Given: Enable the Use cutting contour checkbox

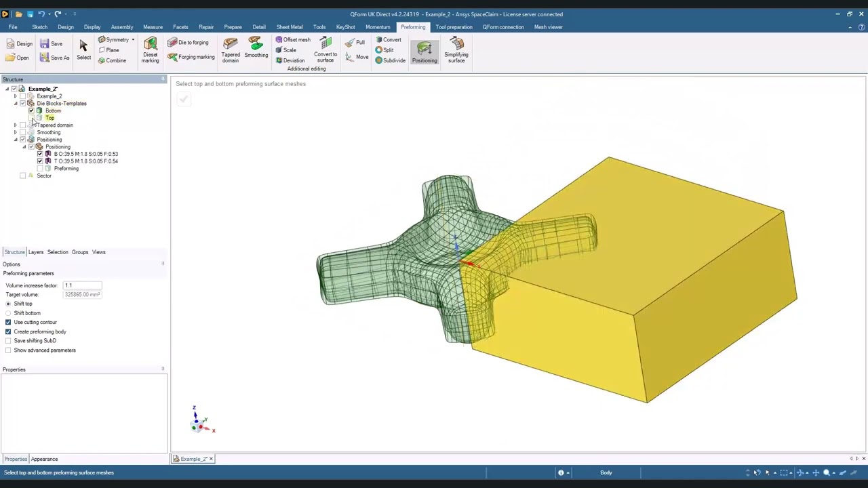Looking at the screenshot, I should click(8, 323).
